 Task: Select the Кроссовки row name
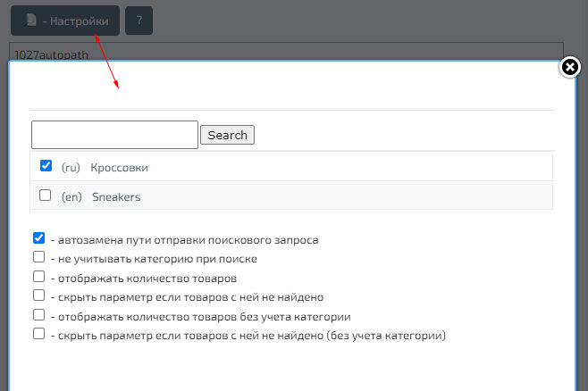pos(119,167)
